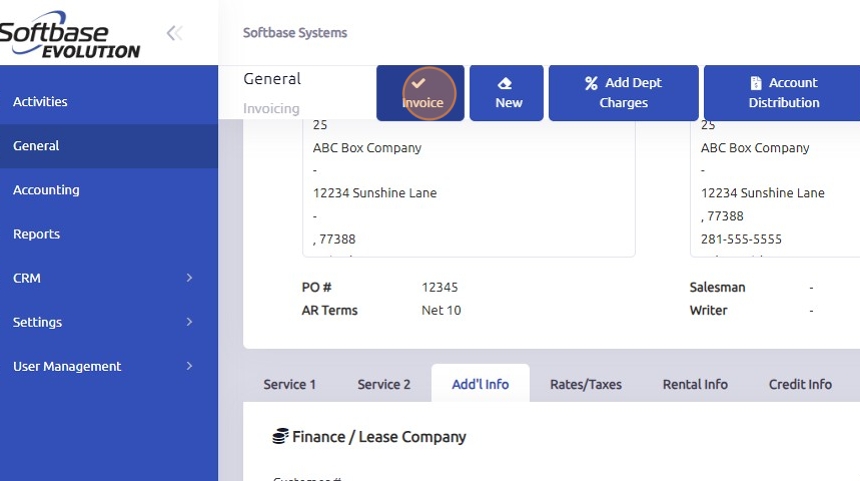Click the New eraser button
The height and width of the screenshot is (481, 860).
[507, 93]
